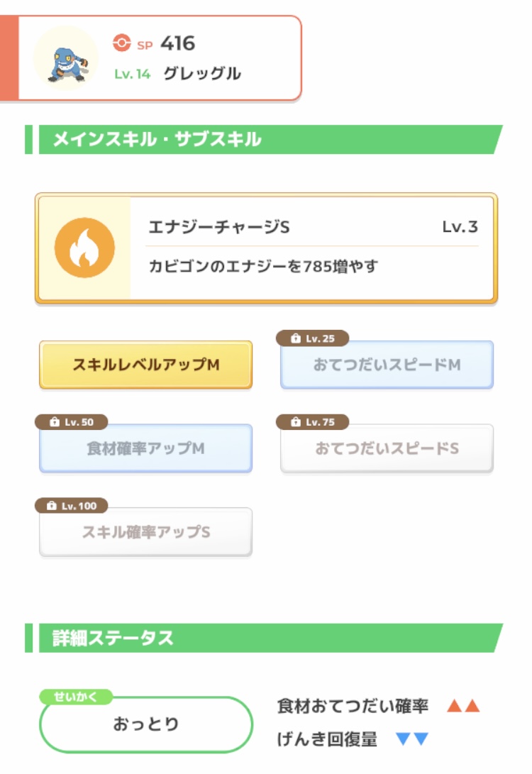This screenshot has width=532, height=774.
Task: Tap the Croagunk Pokémon portrait
Action: [66, 58]
